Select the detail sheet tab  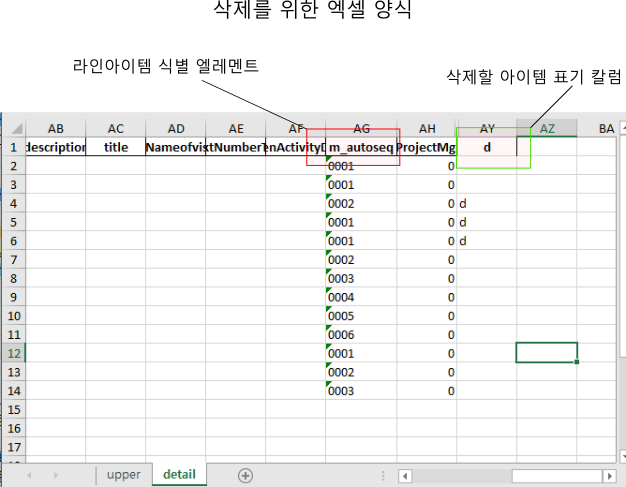179,474
